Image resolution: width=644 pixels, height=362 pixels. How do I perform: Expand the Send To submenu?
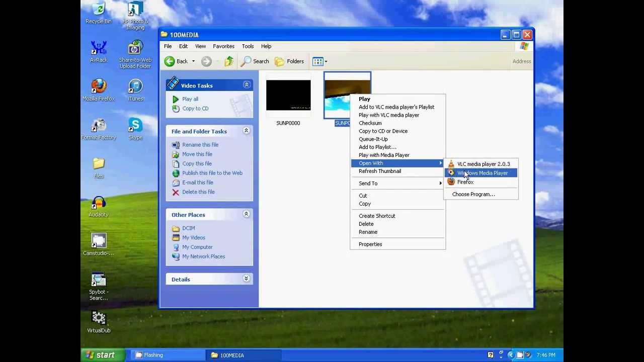pyautogui.click(x=397, y=184)
